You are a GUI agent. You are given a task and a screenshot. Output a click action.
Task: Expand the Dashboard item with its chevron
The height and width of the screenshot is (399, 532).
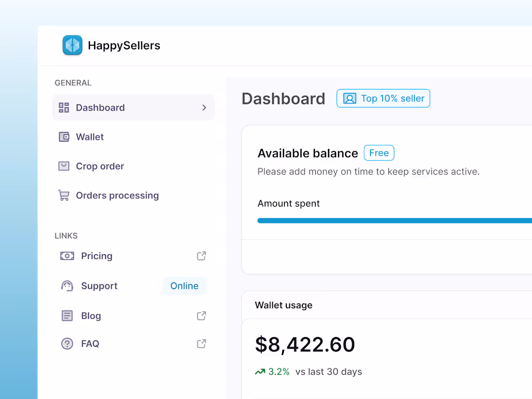(204, 107)
